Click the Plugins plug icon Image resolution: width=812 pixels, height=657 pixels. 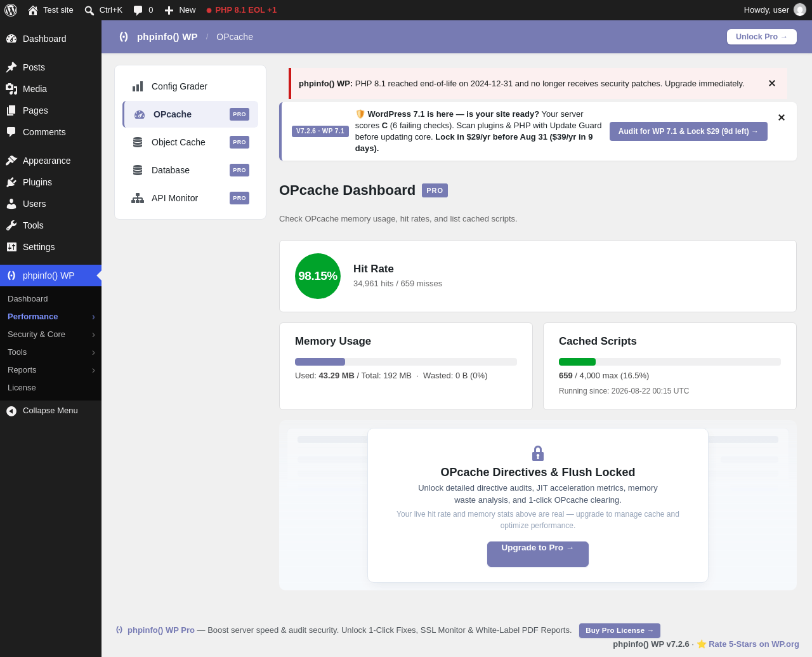coord(11,182)
